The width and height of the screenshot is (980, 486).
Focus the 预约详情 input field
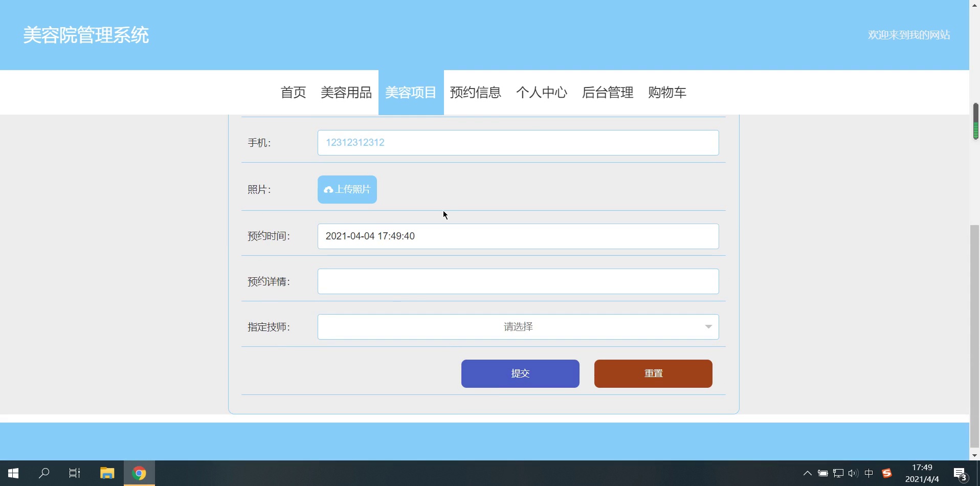(518, 281)
